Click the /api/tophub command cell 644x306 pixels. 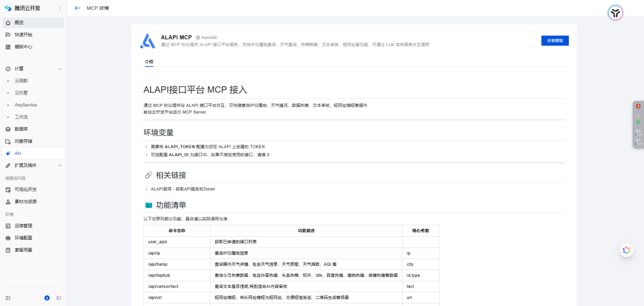(x=177, y=275)
